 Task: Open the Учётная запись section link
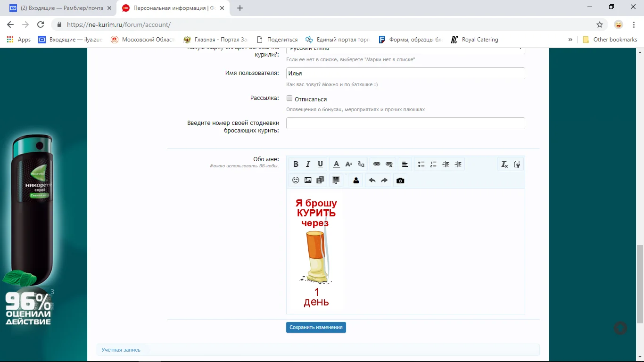[x=121, y=350]
